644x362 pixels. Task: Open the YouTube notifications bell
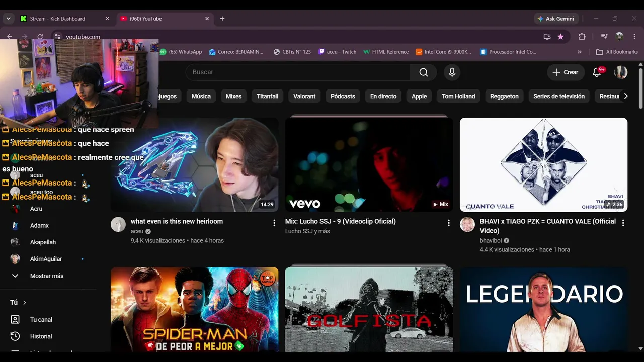[597, 72]
